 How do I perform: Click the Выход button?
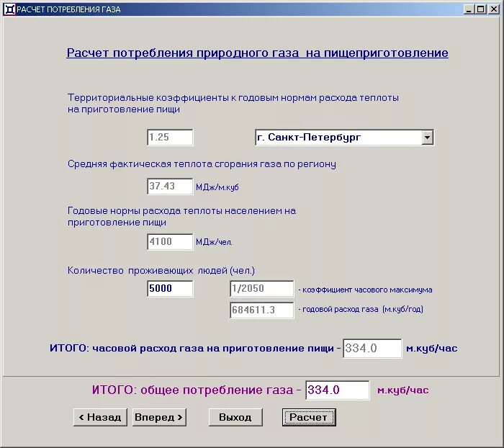pyautogui.click(x=235, y=417)
